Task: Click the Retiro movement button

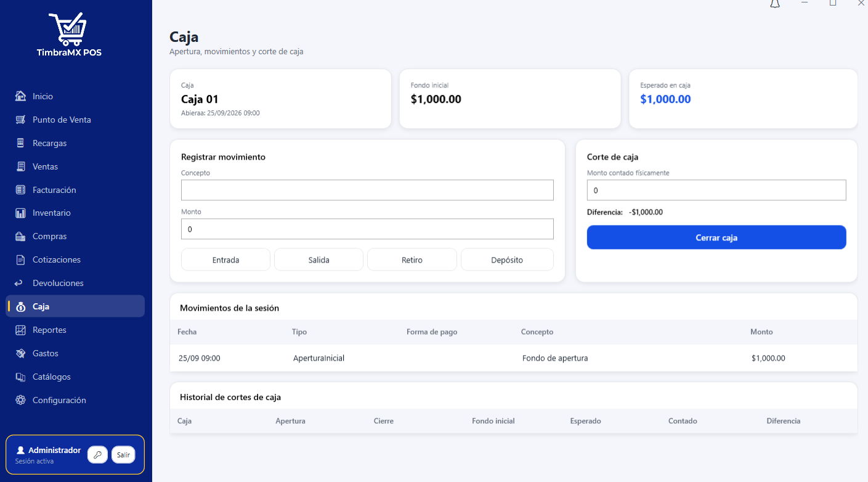Action: tap(412, 259)
